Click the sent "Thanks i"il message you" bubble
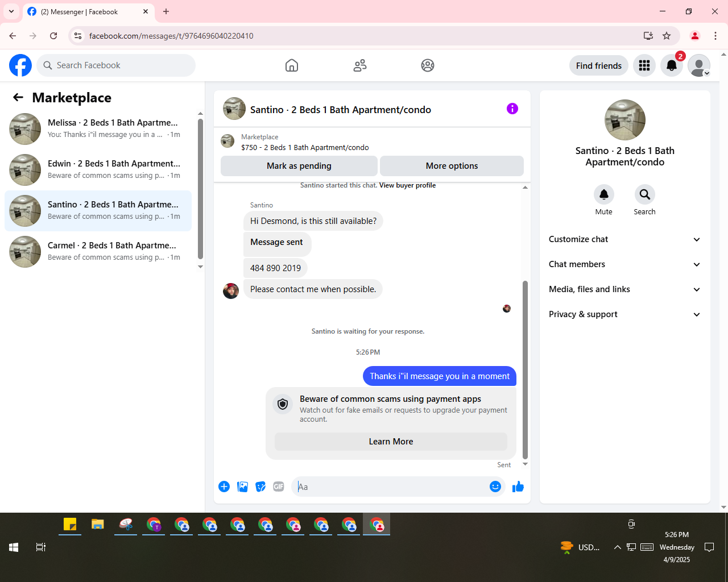Image resolution: width=728 pixels, height=582 pixels. click(440, 376)
